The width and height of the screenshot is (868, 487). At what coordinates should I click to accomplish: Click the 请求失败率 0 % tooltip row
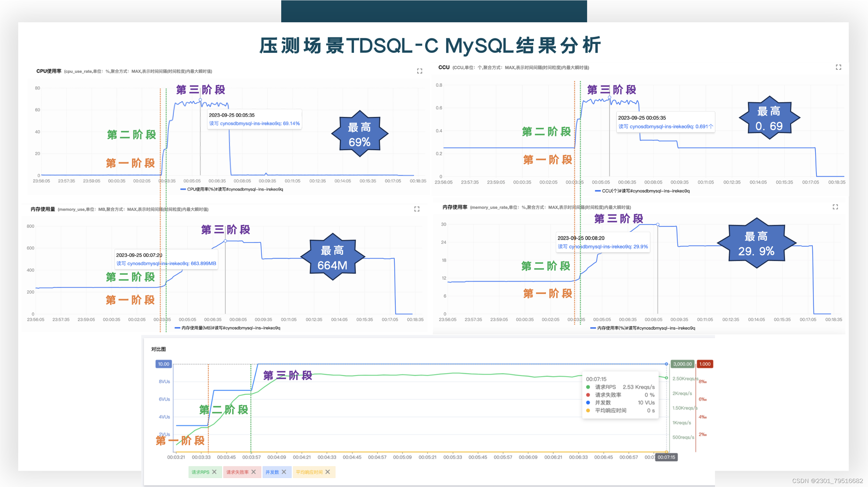pos(620,395)
